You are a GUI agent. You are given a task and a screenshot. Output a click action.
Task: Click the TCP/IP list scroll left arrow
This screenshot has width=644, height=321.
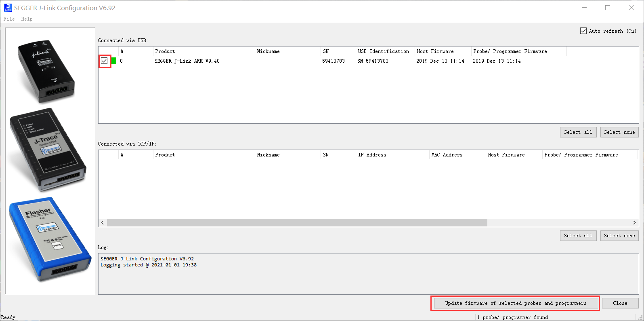[103, 223]
